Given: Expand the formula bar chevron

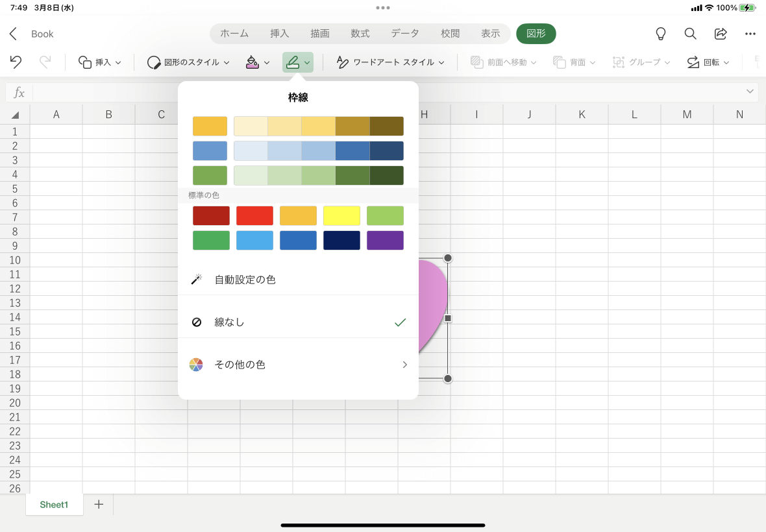Looking at the screenshot, I should (750, 91).
